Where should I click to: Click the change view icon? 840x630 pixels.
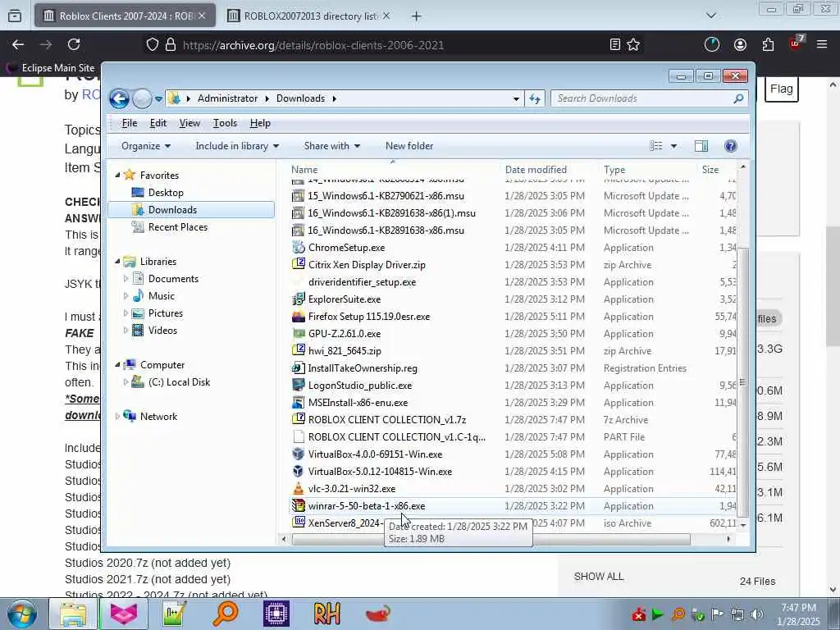(656, 146)
